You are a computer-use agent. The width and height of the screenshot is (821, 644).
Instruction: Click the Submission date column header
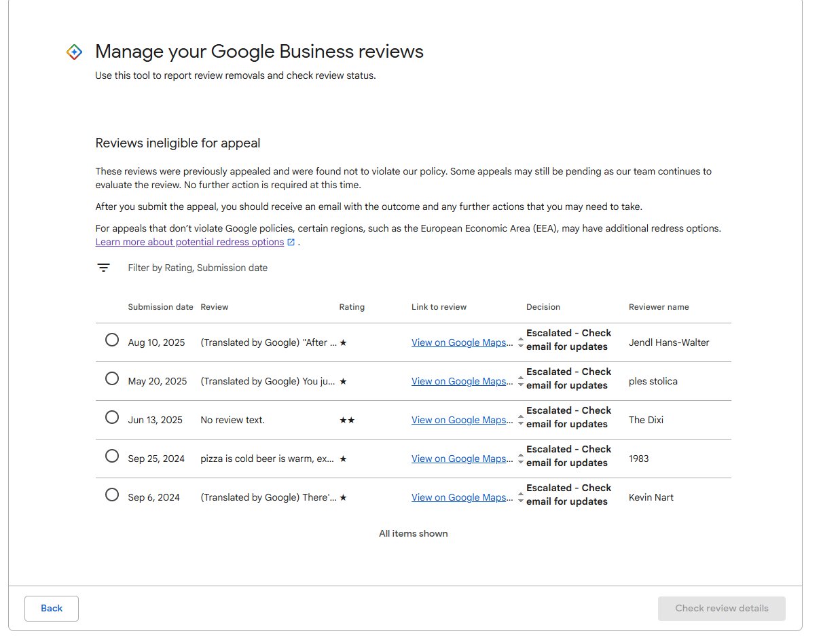pos(160,307)
